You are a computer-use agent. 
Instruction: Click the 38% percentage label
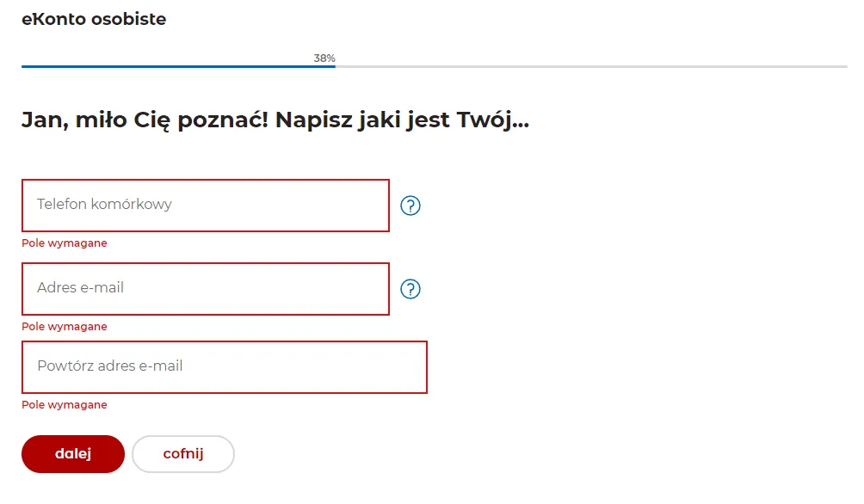click(x=323, y=59)
